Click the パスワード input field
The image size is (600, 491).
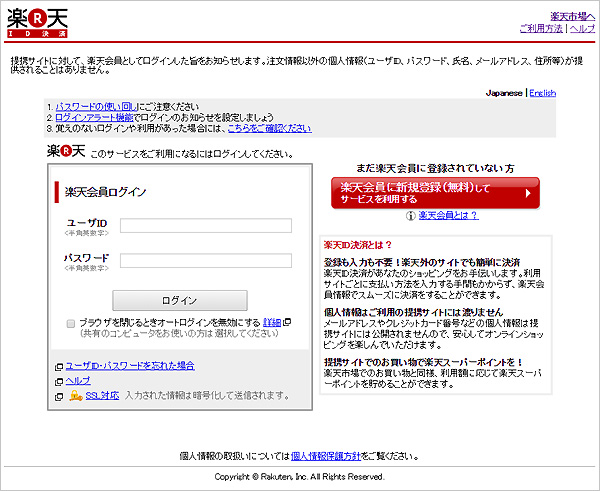tap(206, 261)
